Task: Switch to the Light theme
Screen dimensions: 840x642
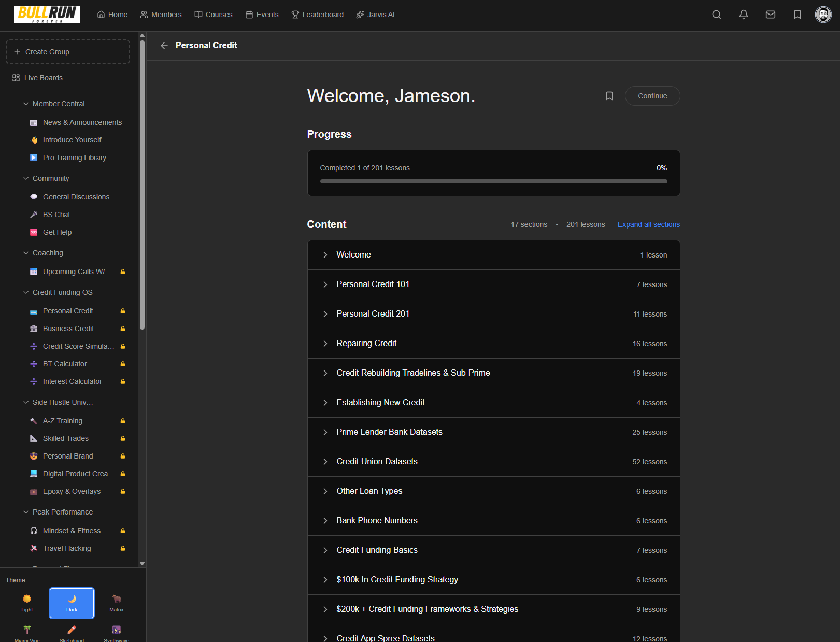Action: tap(27, 603)
